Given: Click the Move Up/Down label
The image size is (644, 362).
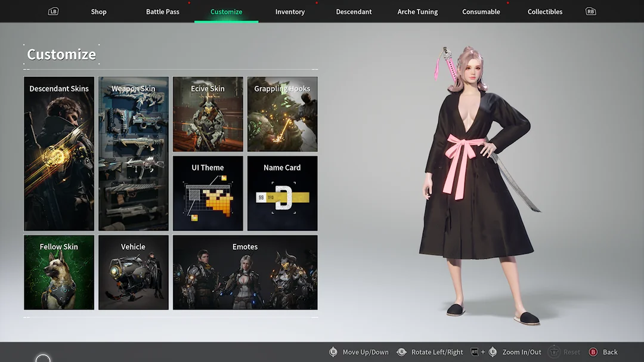Looking at the screenshot, I should [x=366, y=352].
